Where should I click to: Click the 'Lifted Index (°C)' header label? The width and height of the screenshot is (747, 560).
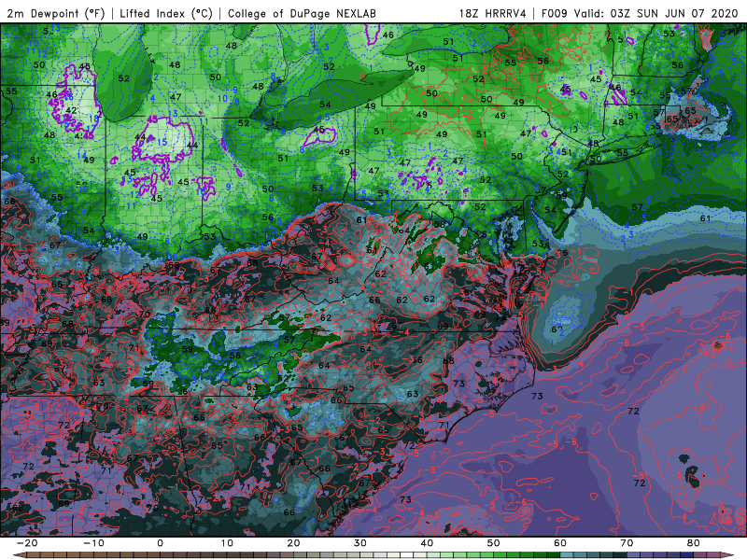(166, 13)
